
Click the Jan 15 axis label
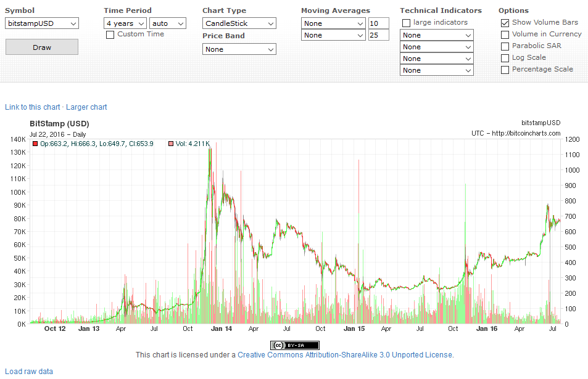coord(354,328)
